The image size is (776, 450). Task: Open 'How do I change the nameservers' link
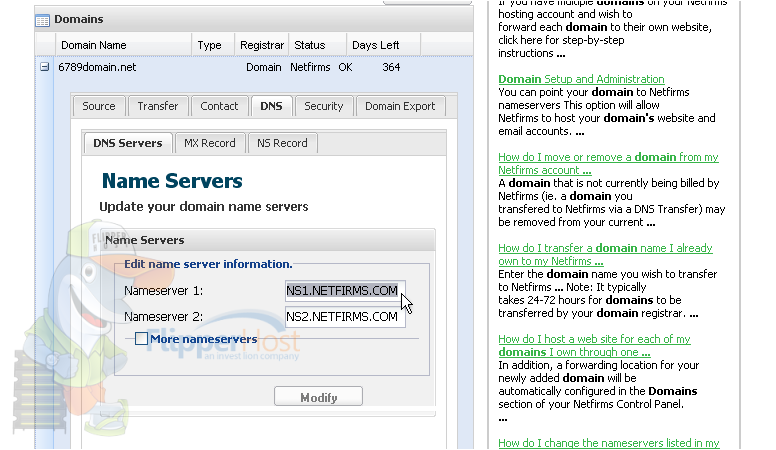pos(609,443)
